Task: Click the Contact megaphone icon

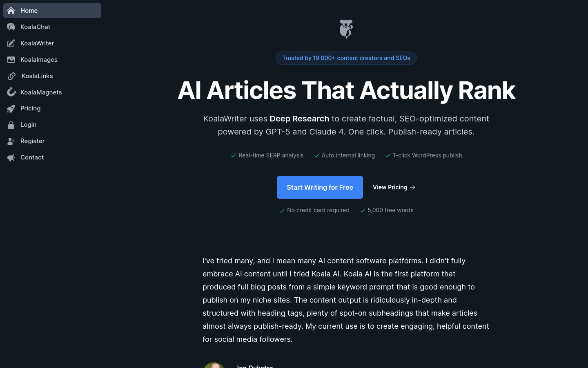Action: (11, 157)
